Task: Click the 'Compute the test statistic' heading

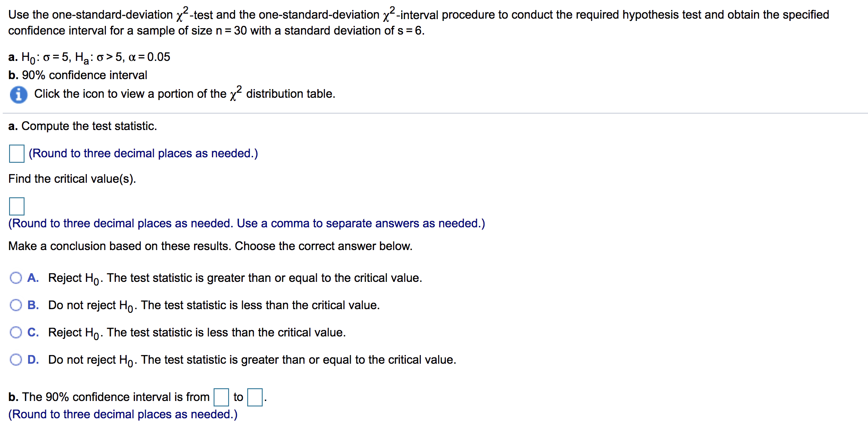Action: 82,126
